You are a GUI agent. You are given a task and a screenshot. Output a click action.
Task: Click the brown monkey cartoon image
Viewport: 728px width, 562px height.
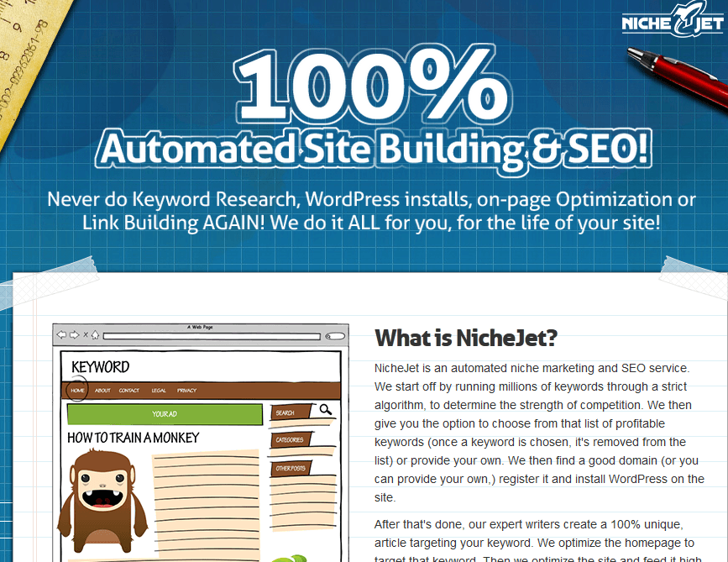tap(102, 501)
